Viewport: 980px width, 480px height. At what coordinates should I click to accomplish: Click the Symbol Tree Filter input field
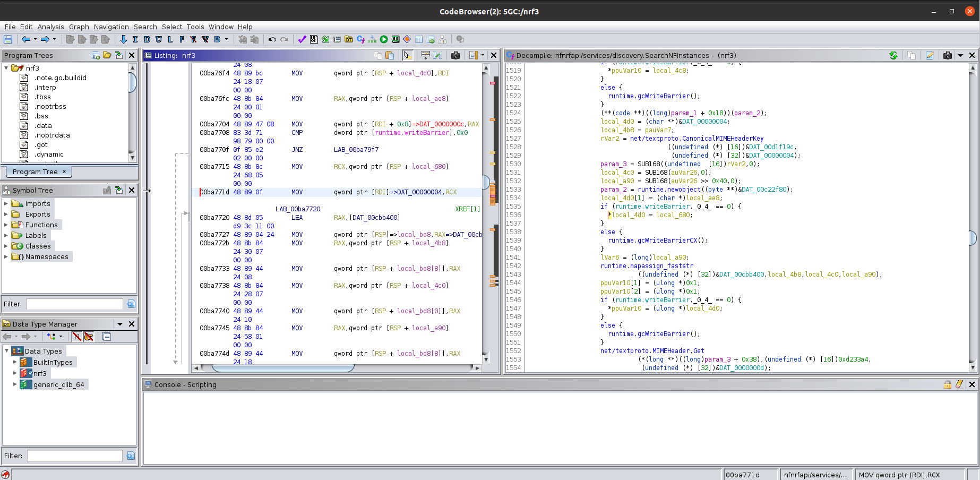(75, 304)
